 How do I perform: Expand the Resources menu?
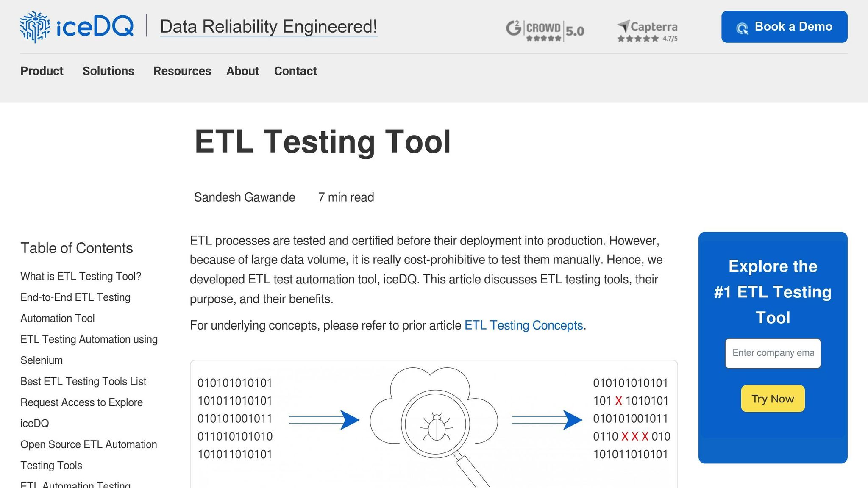(182, 71)
